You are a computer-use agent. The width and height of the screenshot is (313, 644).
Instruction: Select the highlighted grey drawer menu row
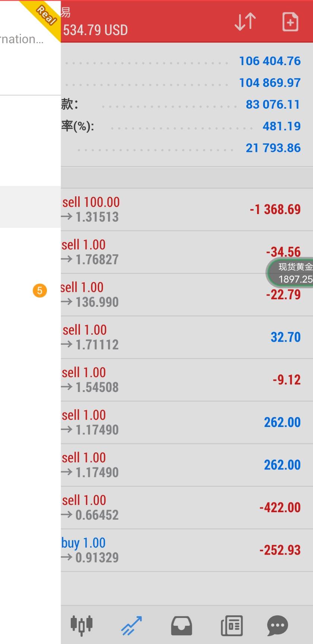(x=30, y=207)
